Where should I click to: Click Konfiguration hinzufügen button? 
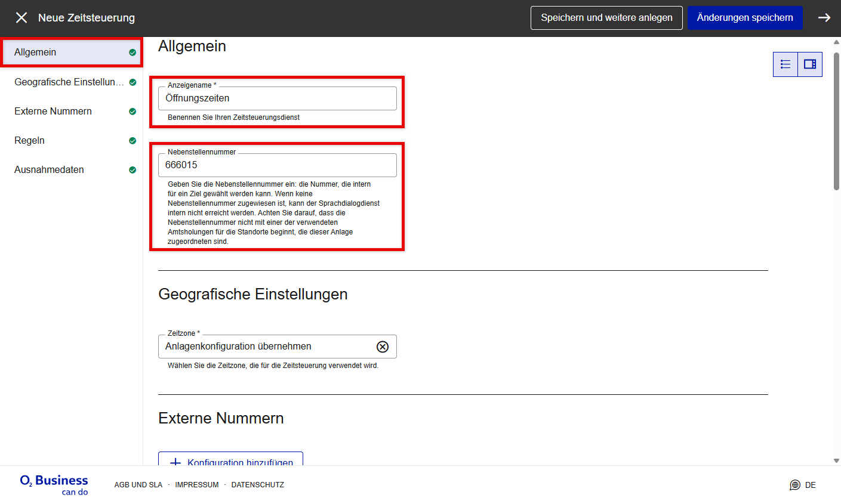(x=230, y=460)
